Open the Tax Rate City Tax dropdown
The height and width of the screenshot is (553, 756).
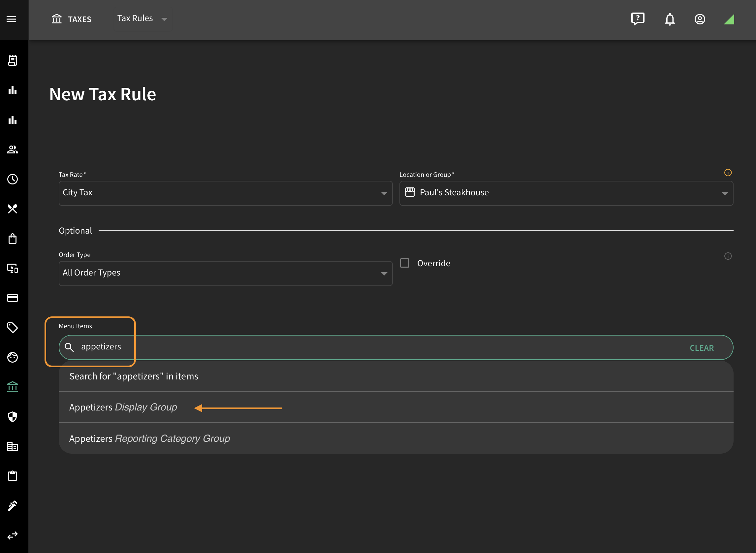(226, 193)
